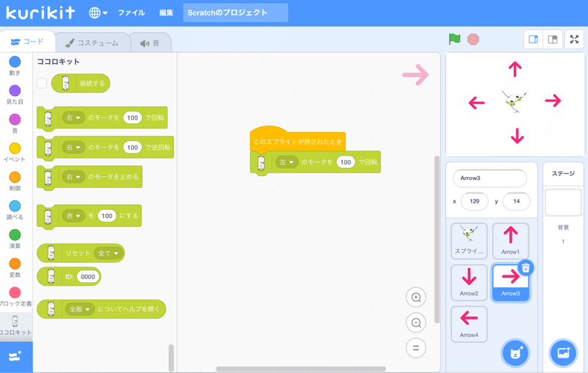The image size is (588, 373).
Task: Select the 見た目 block category
Action: (x=15, y=95)
